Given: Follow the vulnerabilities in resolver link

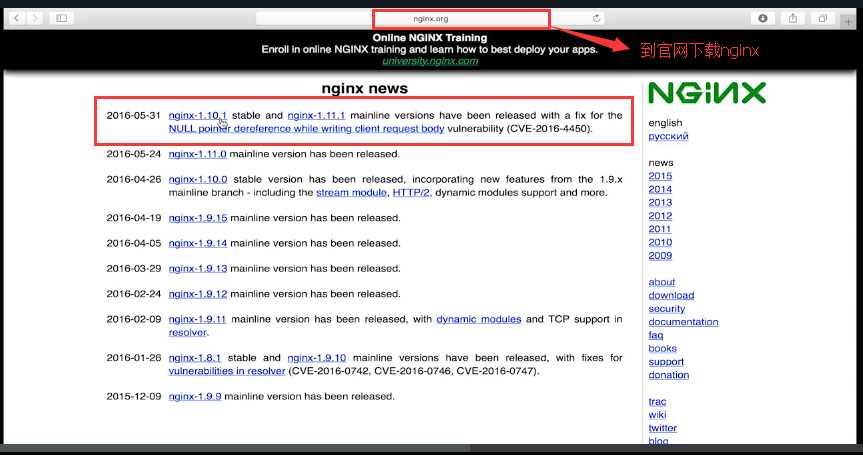Looking at the screenshot, I should coord(227,371).
